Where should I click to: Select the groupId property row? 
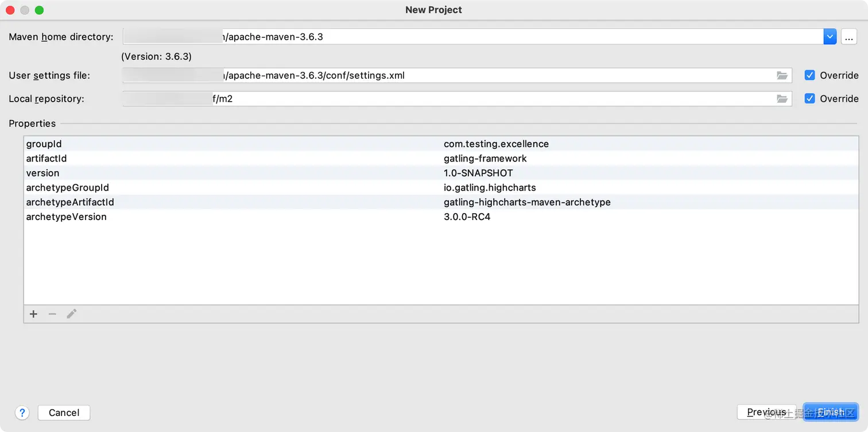[441, 144]
